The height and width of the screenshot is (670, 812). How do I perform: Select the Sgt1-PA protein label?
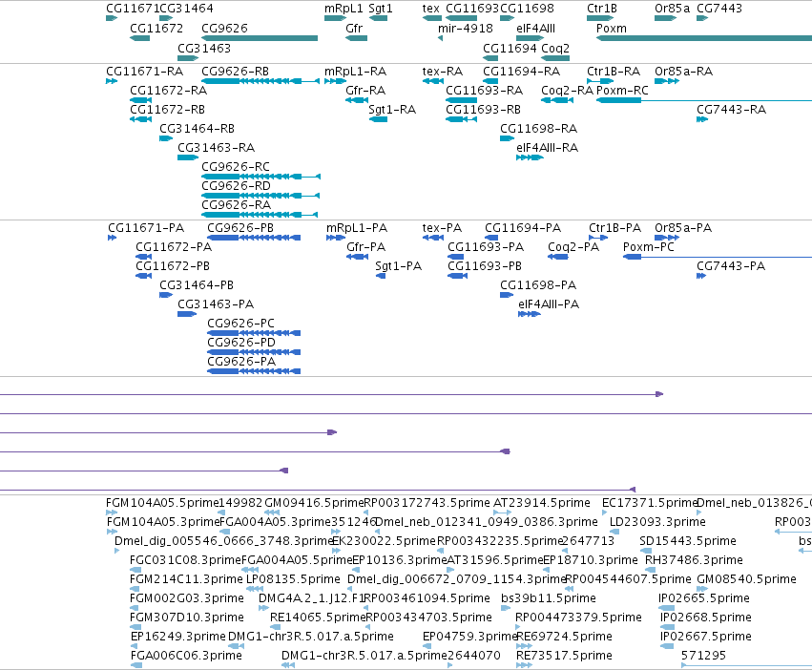(x=398, y=266)
